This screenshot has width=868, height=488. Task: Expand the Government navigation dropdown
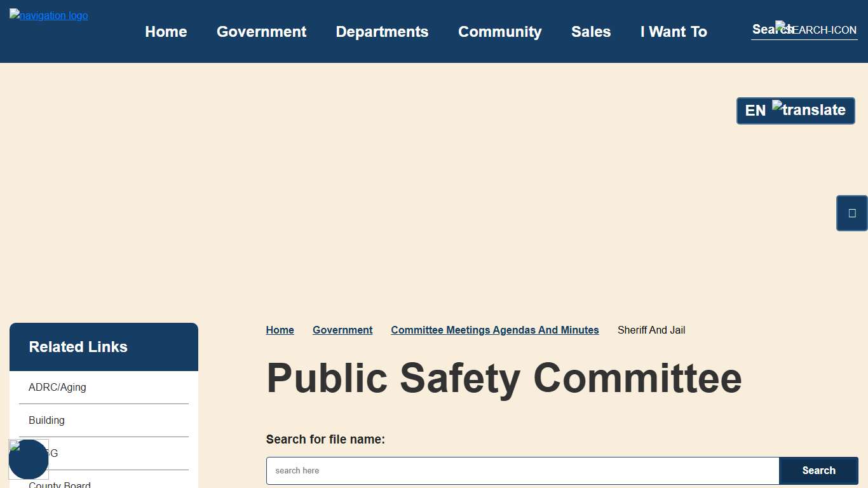(x=261, y=31)
